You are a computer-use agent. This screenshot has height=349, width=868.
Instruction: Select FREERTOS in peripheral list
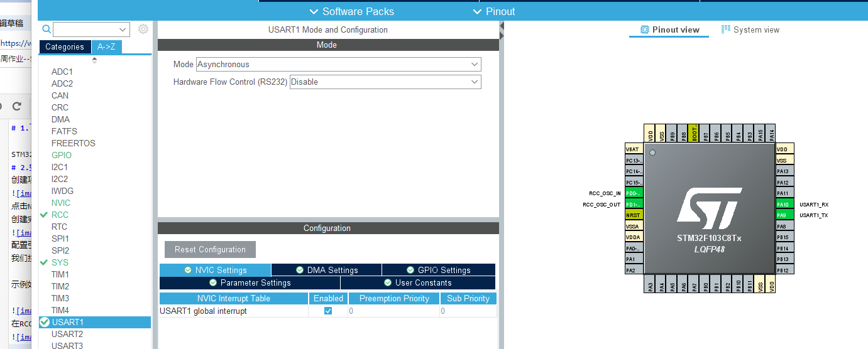[74, 143]
